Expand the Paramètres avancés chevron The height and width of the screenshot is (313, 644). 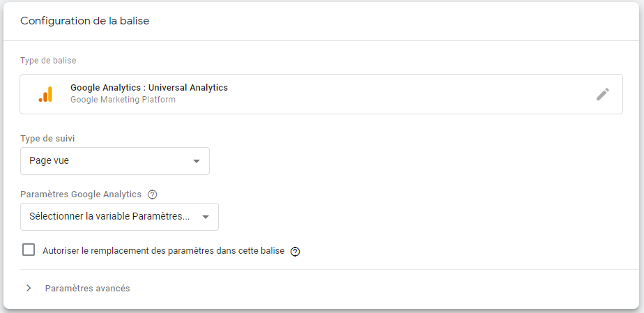click(x=29, y=289)
